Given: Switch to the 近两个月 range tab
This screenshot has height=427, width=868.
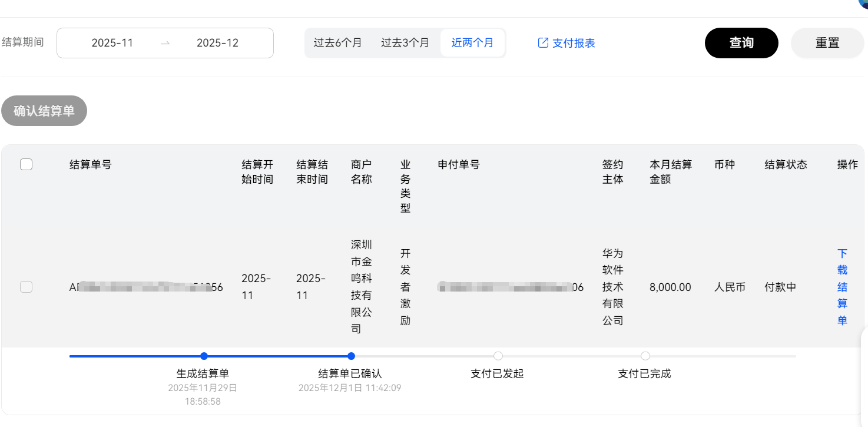Looking at the screenshot, I should 472,43.
